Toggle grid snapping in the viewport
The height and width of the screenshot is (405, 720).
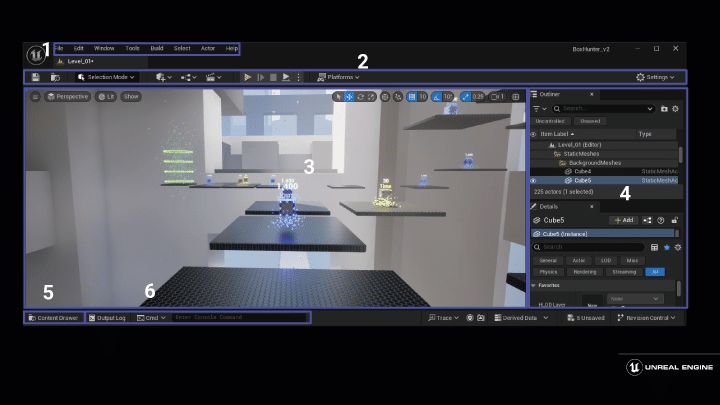click(411, 96)
